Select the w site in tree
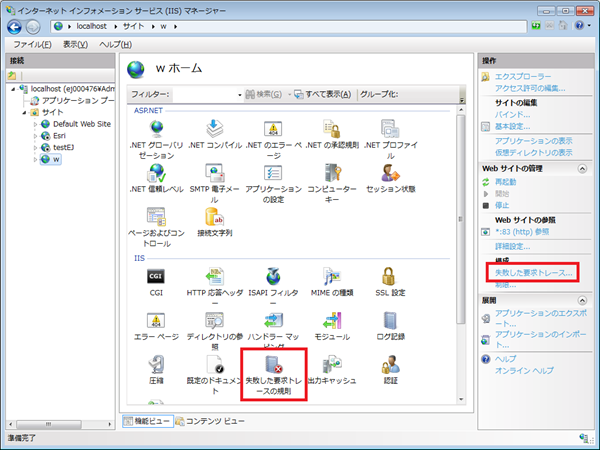 (x=51, y=159)
